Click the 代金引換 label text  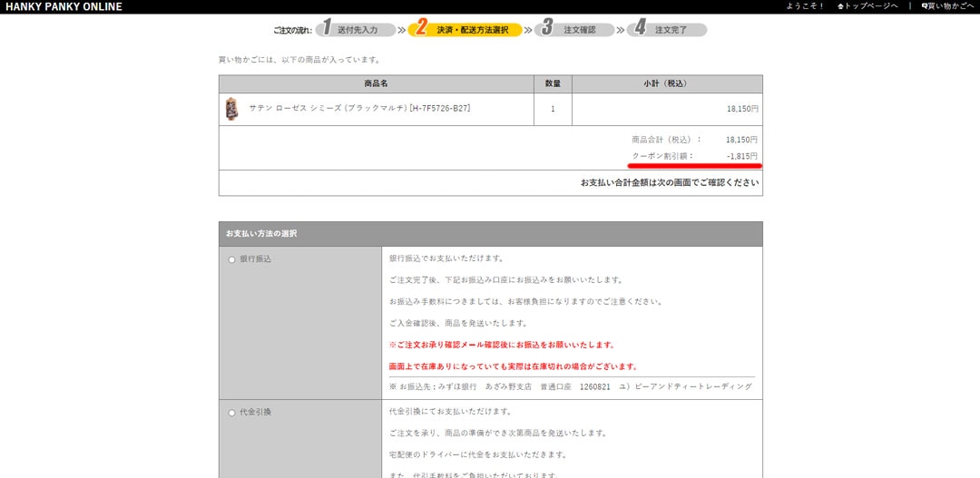pos(255,413)
